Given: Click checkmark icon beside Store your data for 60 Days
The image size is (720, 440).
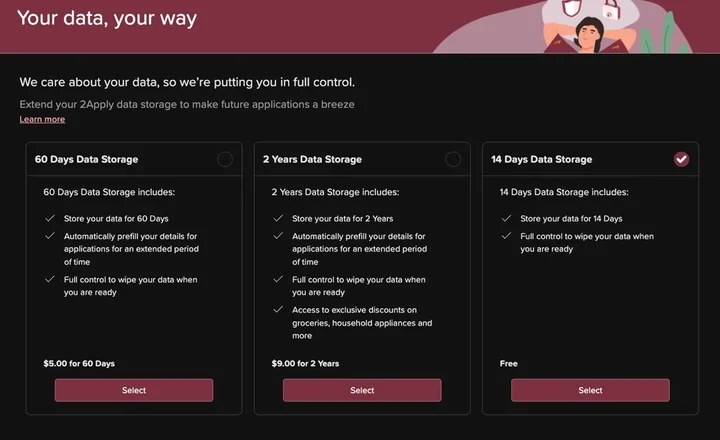Looking at the screenshot, I should coord(50,218).
